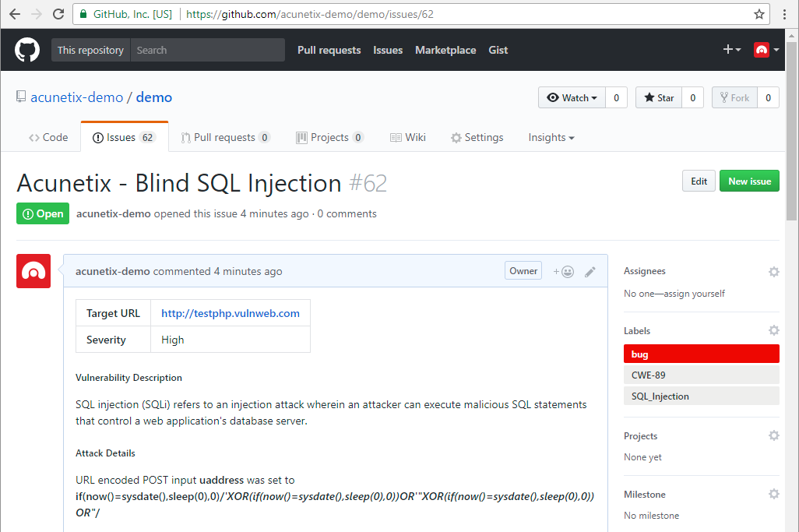This screenshot has height=532, width=799.
Task: Open the Watch dropdown
Action: [x=572, y=98]
